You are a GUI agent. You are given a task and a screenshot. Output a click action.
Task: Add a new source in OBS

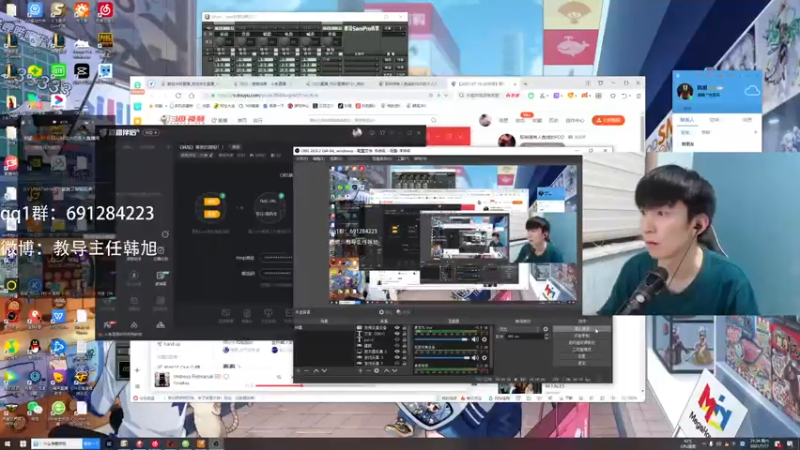pos(360,371)
